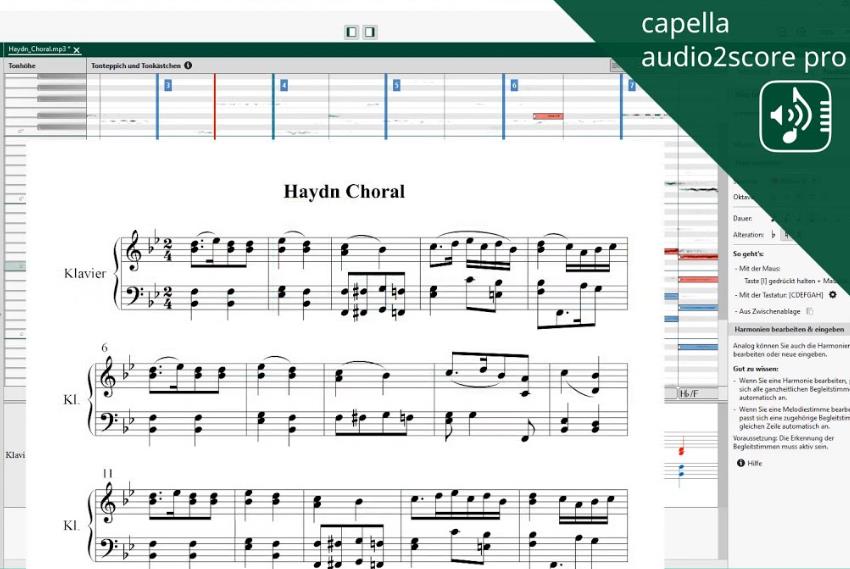Select bar marker 5 in the timeline
Image resolution: width=850 pixels, height=569 pixels.
[396, 85]
